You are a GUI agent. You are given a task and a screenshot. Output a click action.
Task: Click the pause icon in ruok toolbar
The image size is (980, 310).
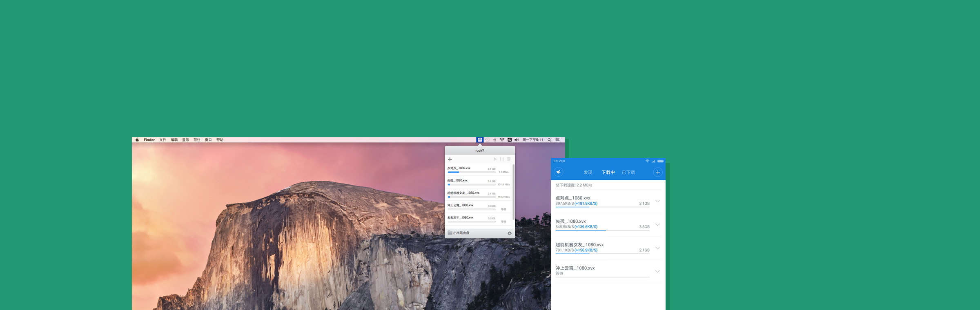click(502, 159)
